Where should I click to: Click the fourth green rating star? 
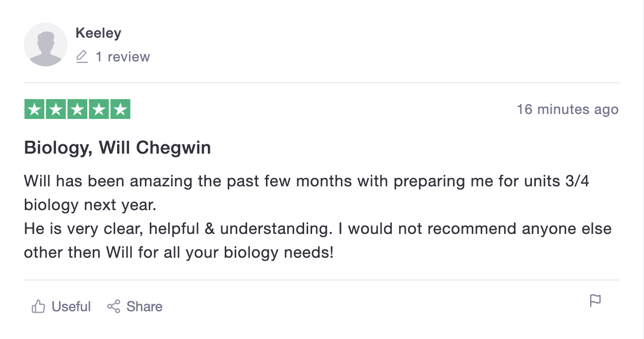[x=99, y=110]
